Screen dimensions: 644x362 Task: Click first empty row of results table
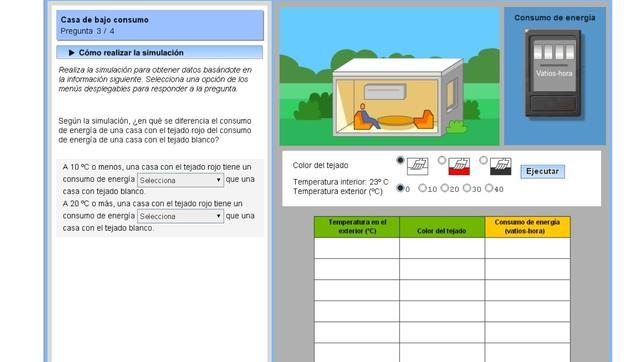pos(442,248)
